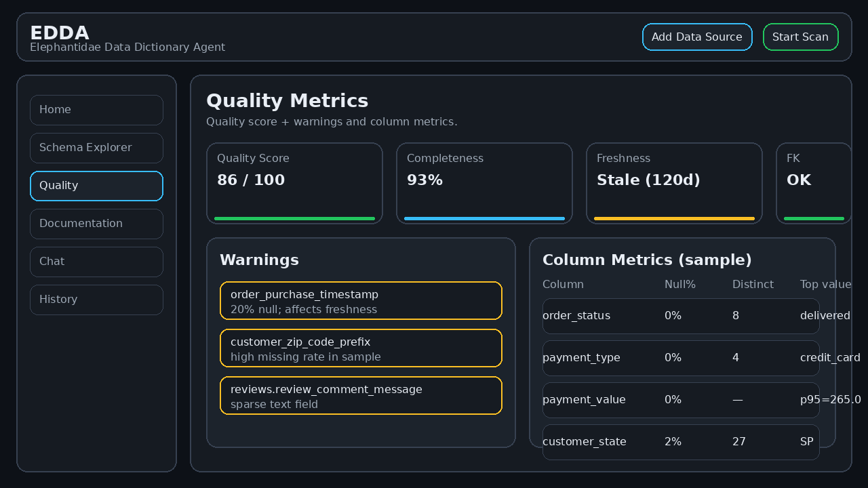The height and width of the screenshot is (488, 868).
Task: Open the customer_zip_code_prefix warning
Action: point(361,348)
